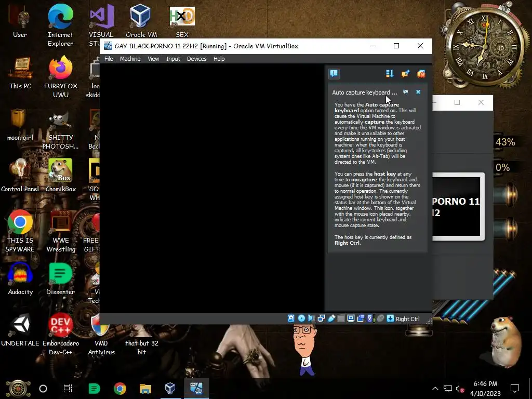Open the View menu

153,59
